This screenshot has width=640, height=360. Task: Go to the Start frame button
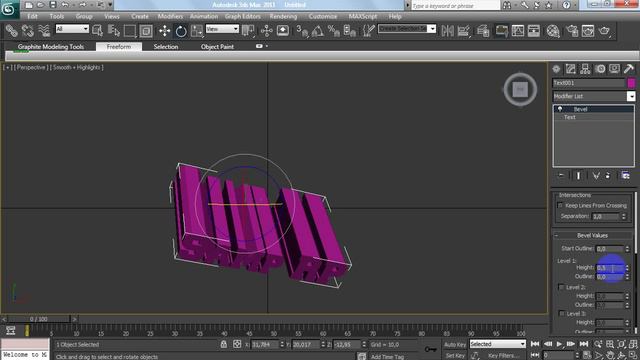click(x=535, y=344)
